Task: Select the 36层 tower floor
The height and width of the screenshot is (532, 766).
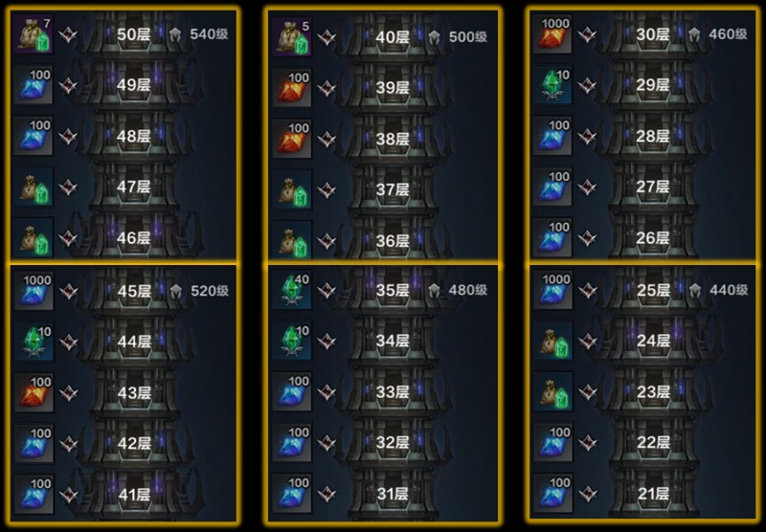Action: tap(393, 241)
